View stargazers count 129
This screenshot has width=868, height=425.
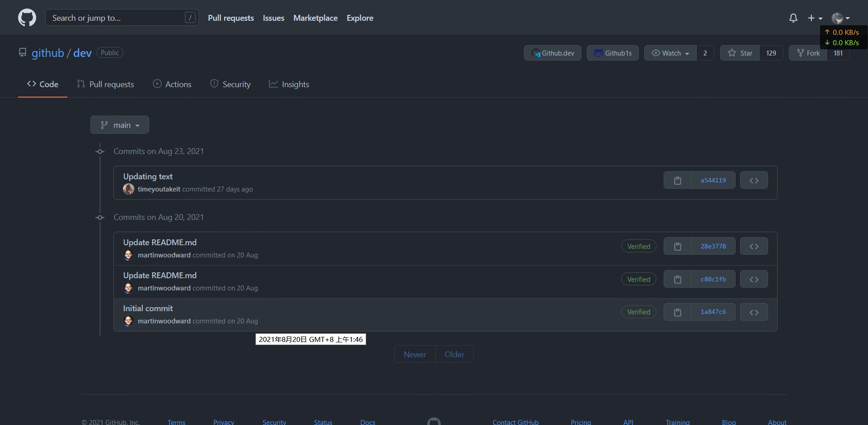(x=771, y=53)
